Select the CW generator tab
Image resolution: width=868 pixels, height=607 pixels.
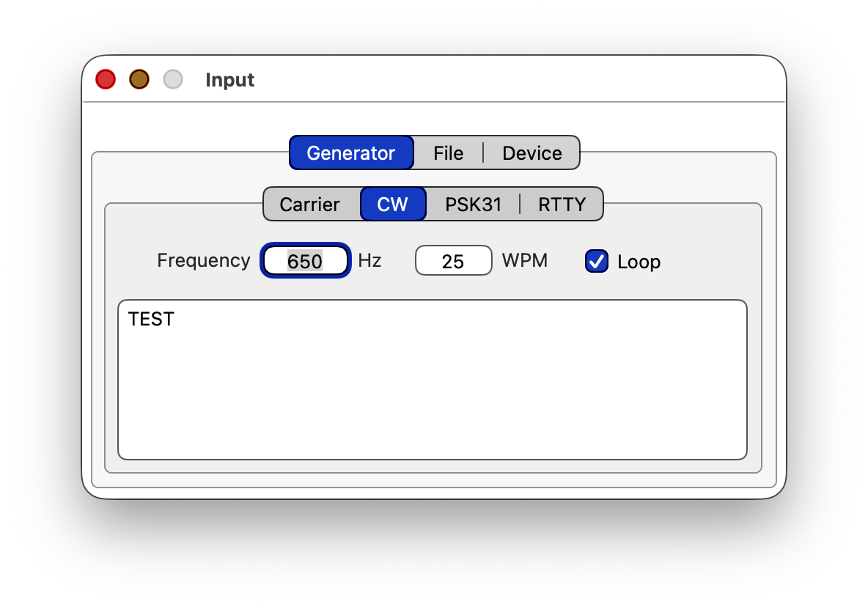392,205
